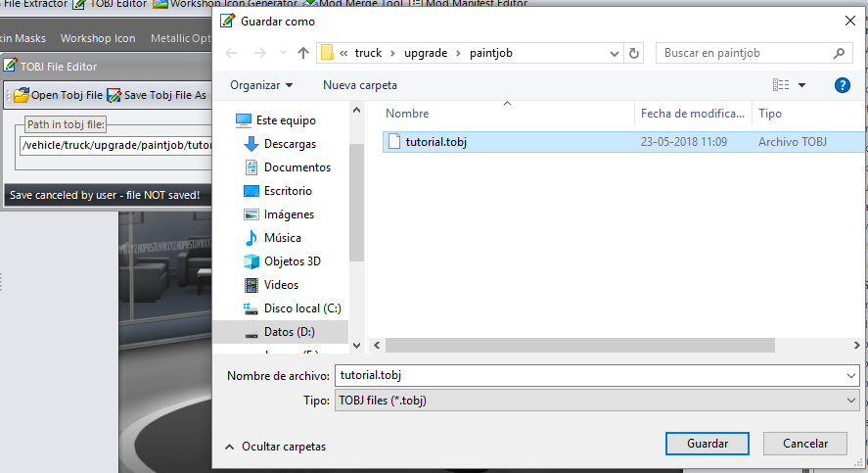
Task: Click Save Tobj File As toolbar button
Action: coord(157,95)
